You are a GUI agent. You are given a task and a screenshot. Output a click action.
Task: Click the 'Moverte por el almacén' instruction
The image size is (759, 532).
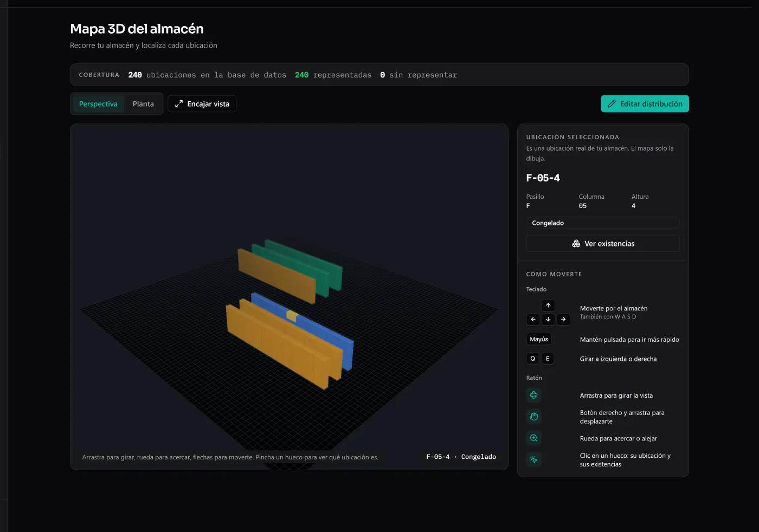(614, 308)
